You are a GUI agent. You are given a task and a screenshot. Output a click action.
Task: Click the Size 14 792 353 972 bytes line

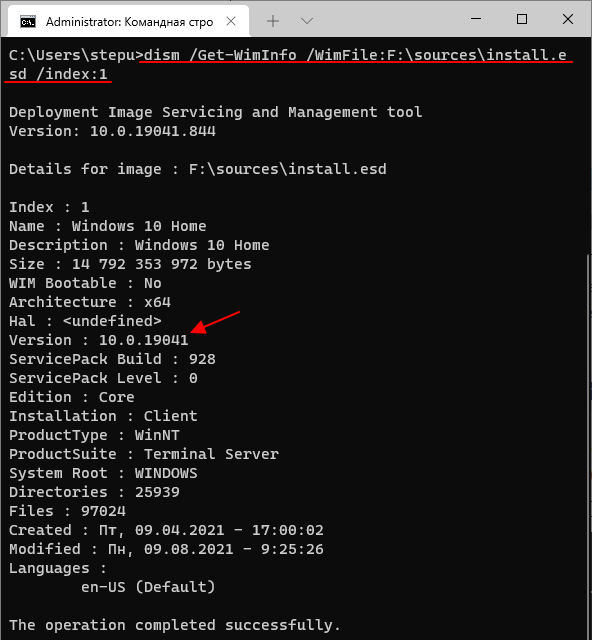(x=130, y=264)
